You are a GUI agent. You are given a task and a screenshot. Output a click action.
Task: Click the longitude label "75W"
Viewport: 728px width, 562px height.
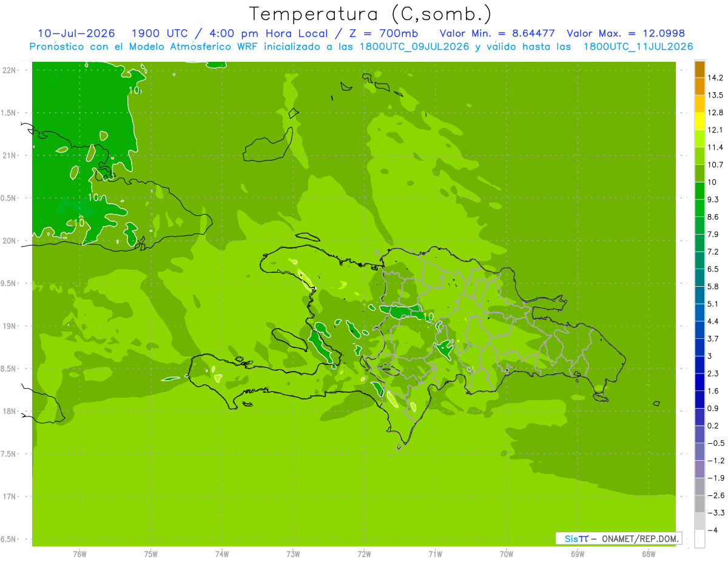point(151,554)
